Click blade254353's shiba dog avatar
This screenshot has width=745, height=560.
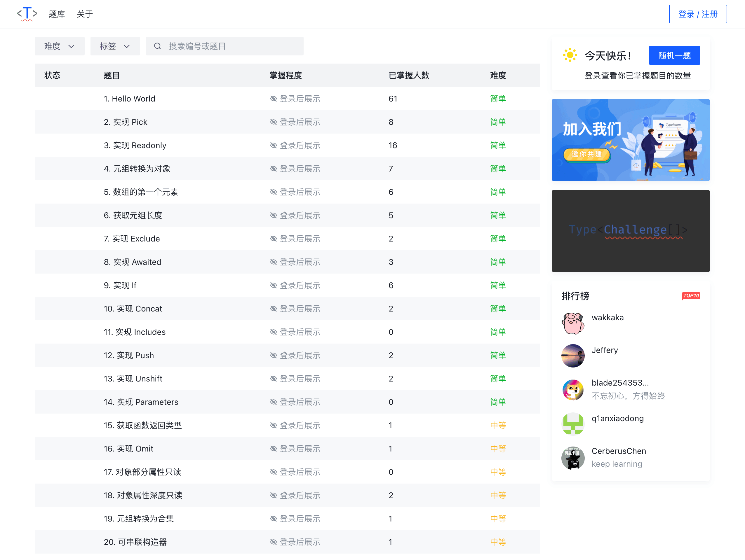[572, 389]
